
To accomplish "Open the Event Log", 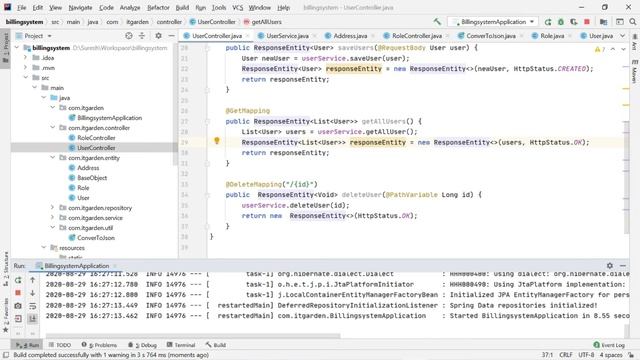I will coord(609,345).
